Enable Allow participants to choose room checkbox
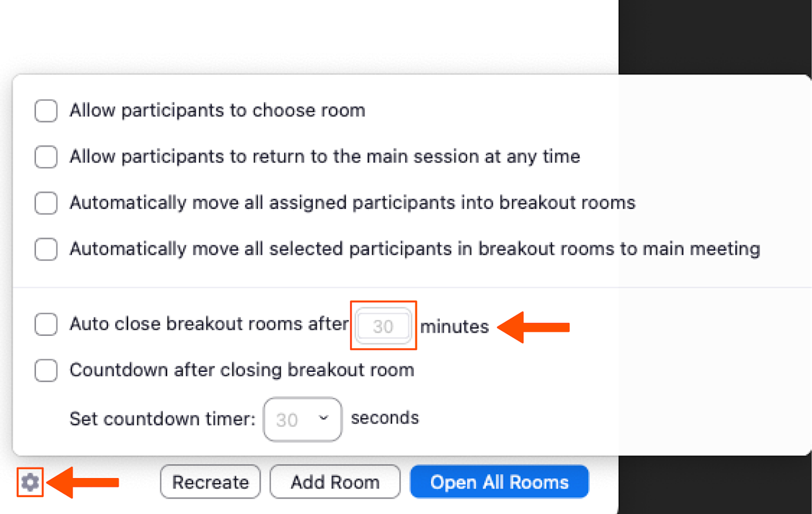The width and height of the screenshot is (812, 514). click(x=46, y=110)
